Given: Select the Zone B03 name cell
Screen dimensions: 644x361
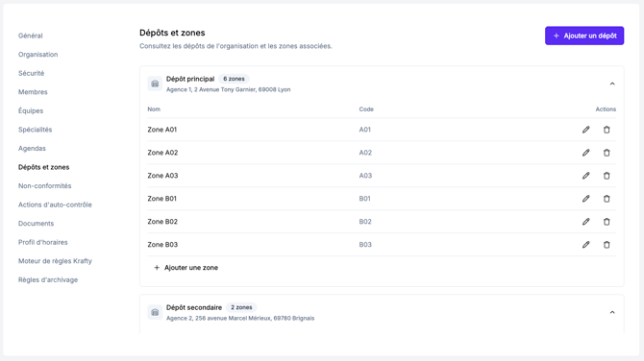Looking at the screenshot, I should [162, 245].
